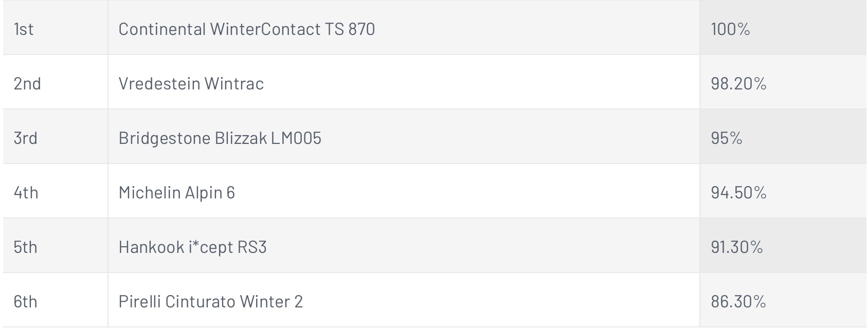The height and width of the screenshot is (329, 868).
Task: Select Continental WinterContact TS 870 cell
Action: 404,28
